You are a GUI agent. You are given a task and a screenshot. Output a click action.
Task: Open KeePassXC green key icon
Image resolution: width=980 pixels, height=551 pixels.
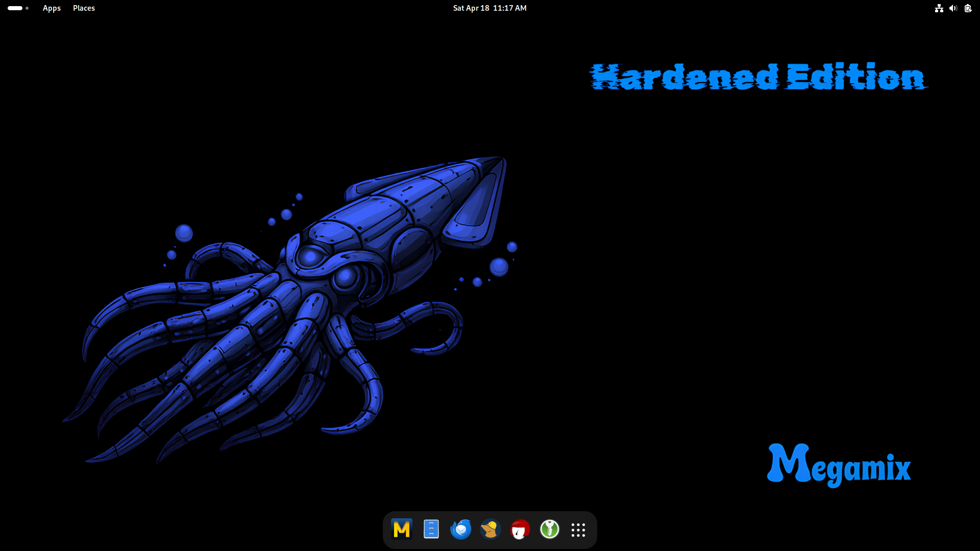point(550,530)
